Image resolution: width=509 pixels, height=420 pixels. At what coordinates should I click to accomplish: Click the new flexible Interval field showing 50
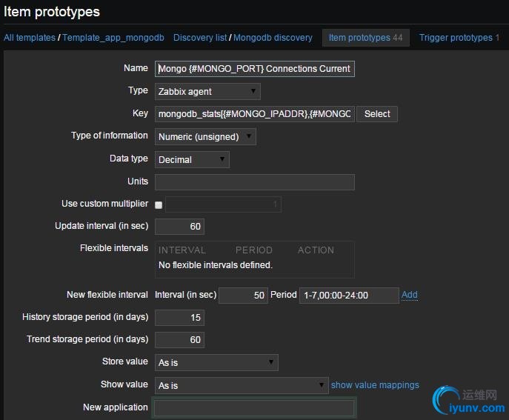(243, 296)
